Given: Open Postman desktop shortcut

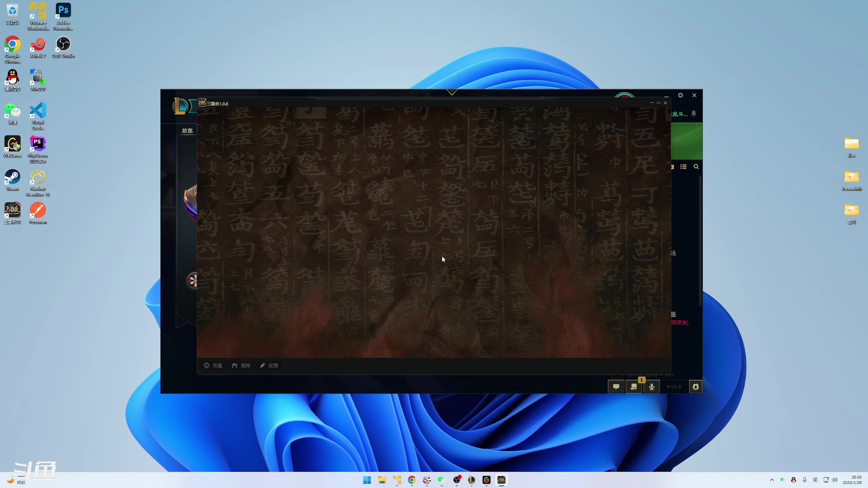Looking at the screenshot, I should (x=38, y=213).
